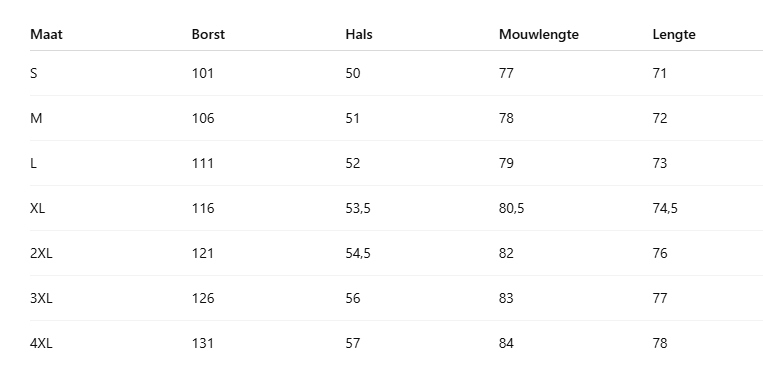Click the Borst column header
This screenshot has width=763, height=388.
coord(208,34)
